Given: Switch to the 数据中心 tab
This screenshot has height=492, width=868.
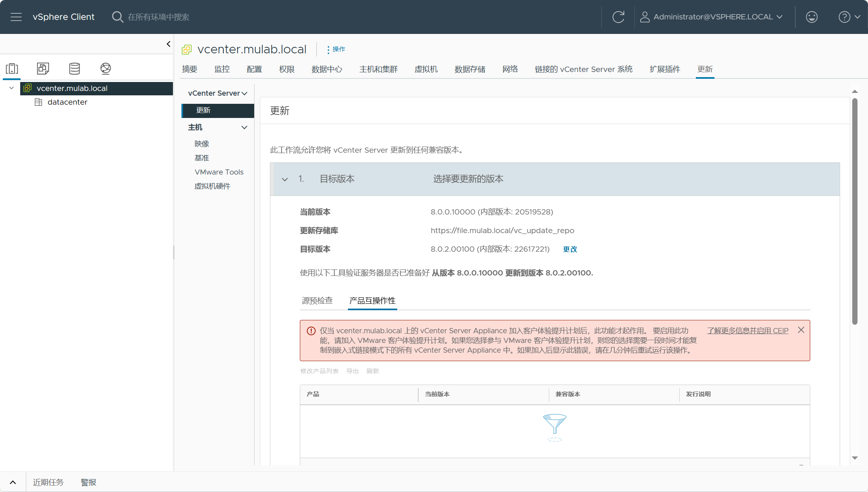Looking at the screenshot, I should click(x=327, y=69).
